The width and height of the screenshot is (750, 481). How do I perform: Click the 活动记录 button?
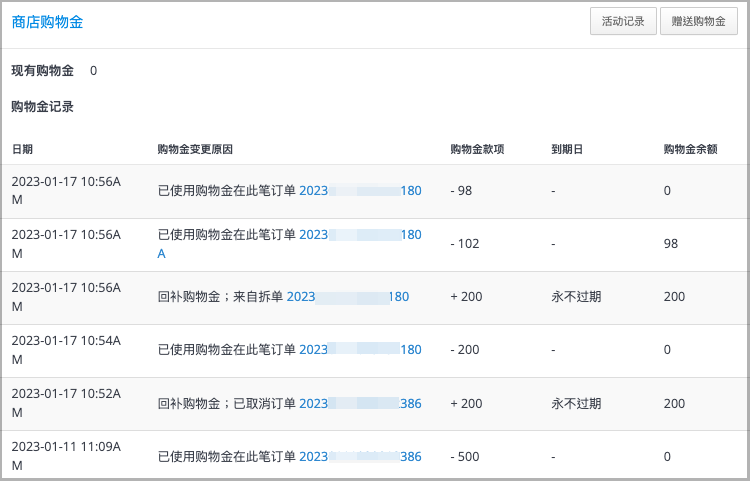tap(623, 21)
